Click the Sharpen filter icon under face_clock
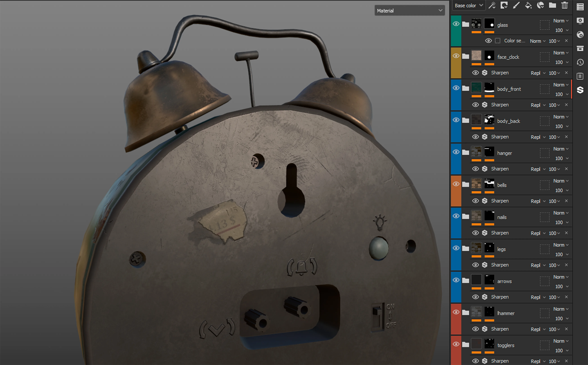 click(x=485, y=73)
